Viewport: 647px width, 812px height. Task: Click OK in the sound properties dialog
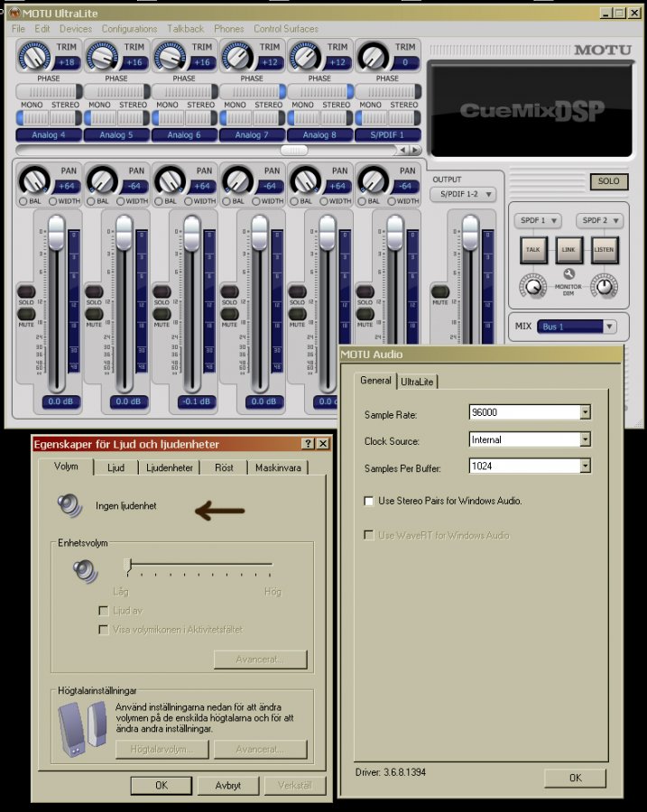tap(162, 786)
